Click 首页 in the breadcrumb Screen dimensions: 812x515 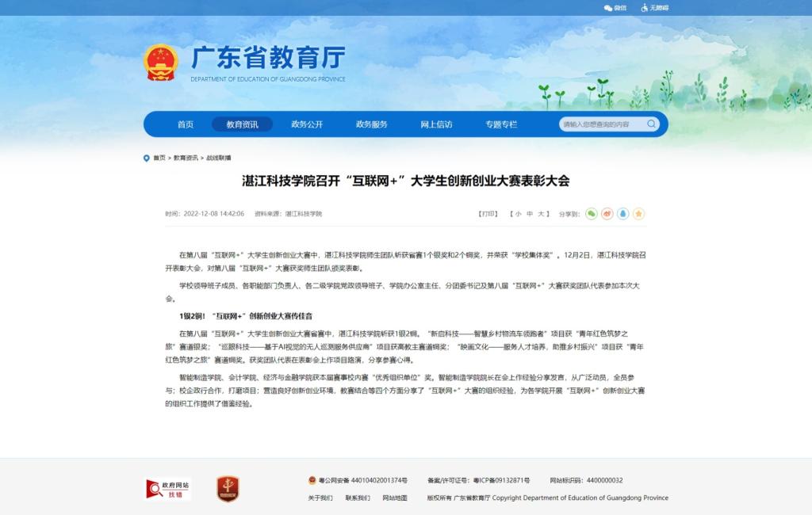click(x=159, y=158)
